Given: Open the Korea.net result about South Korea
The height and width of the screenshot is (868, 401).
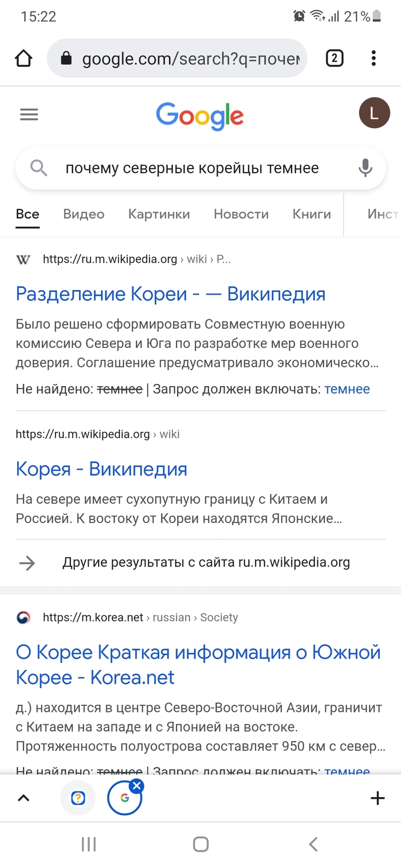Looking at the screenshot, I should pos(198,665).
